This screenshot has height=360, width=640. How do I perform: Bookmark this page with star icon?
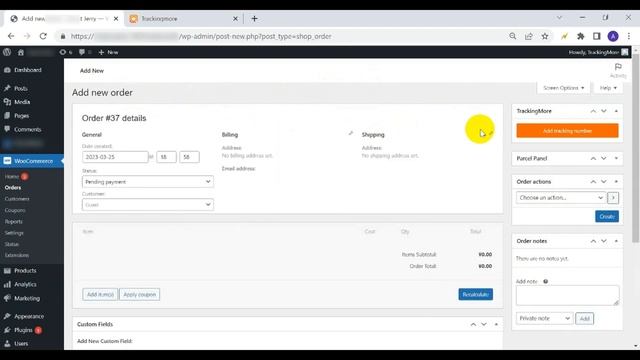(x=545, y=36)
